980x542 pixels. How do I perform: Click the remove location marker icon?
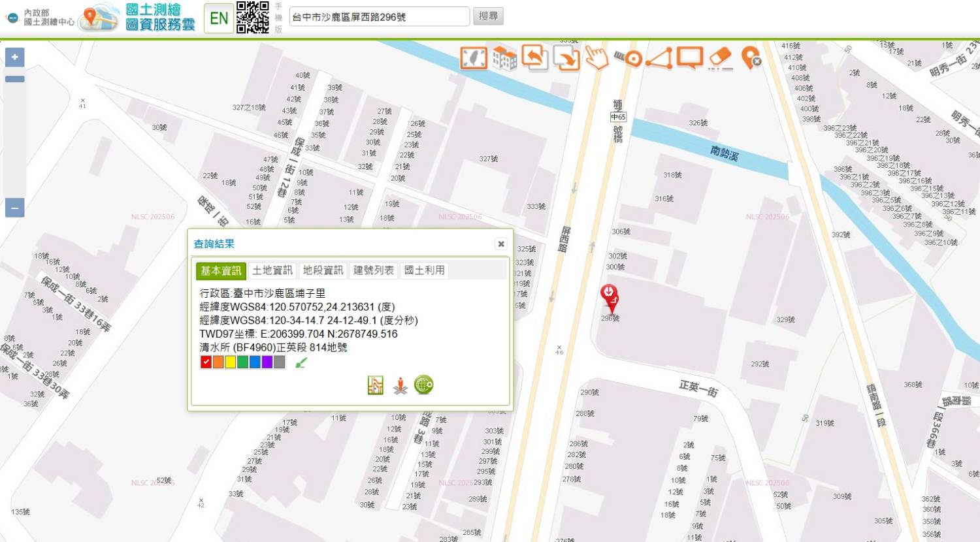751,58
